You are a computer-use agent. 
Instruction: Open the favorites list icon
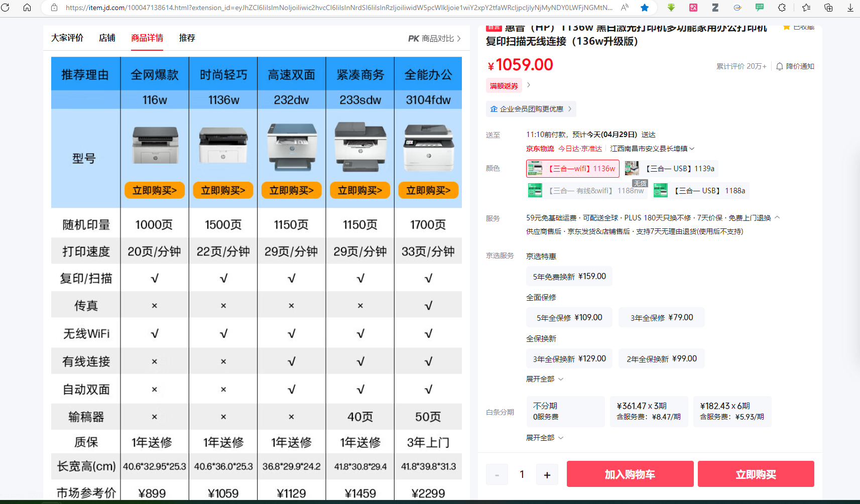tap(806, 8)
